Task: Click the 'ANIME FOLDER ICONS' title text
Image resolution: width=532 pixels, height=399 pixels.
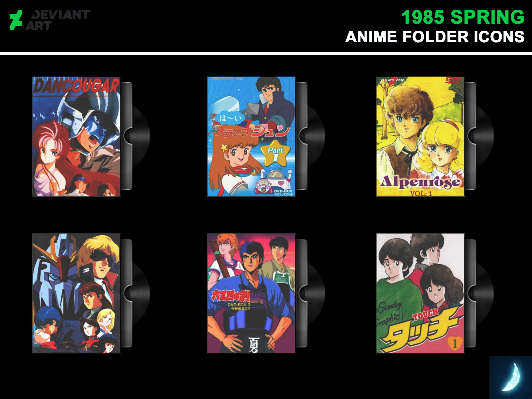Action: tap(435, 37)
